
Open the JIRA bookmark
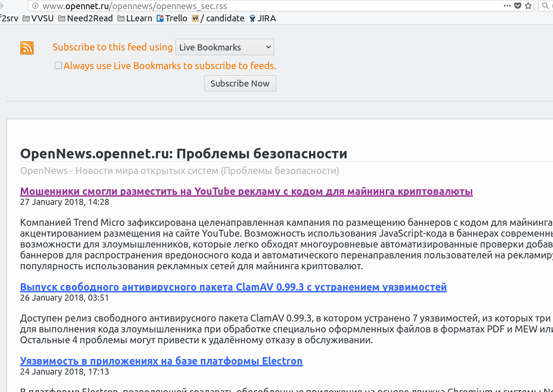point(262,18)
